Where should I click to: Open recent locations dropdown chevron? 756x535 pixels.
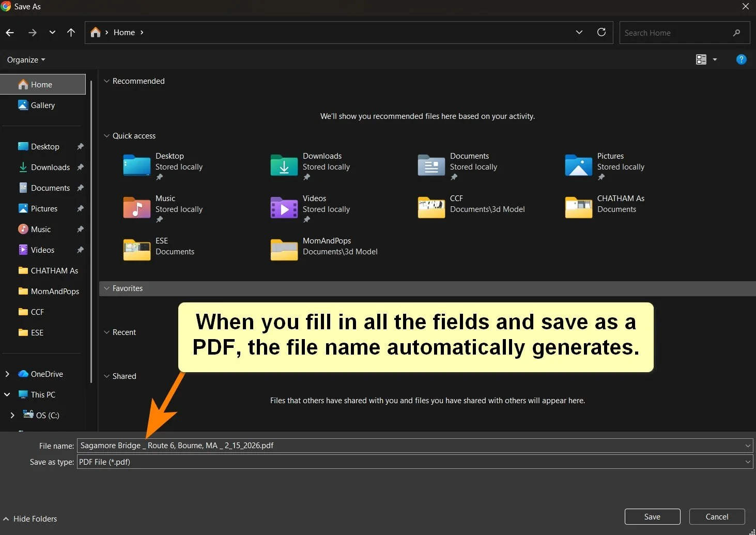pos(52,32)
